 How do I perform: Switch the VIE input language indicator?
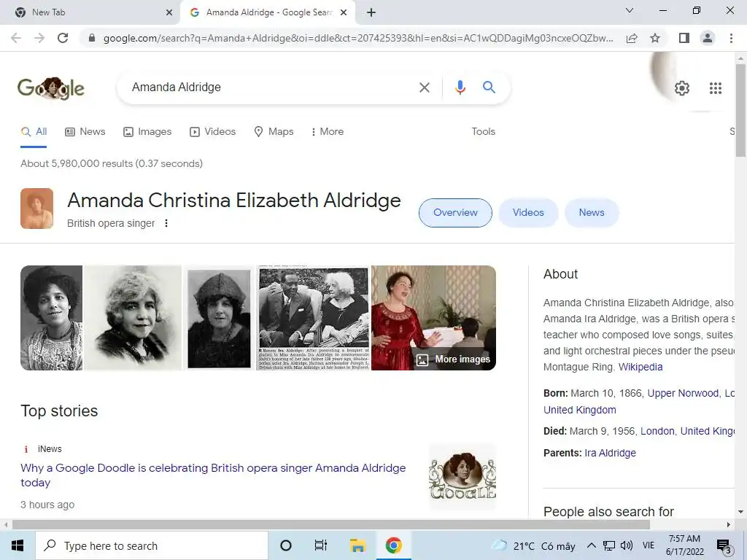click(x=649, y=545)
